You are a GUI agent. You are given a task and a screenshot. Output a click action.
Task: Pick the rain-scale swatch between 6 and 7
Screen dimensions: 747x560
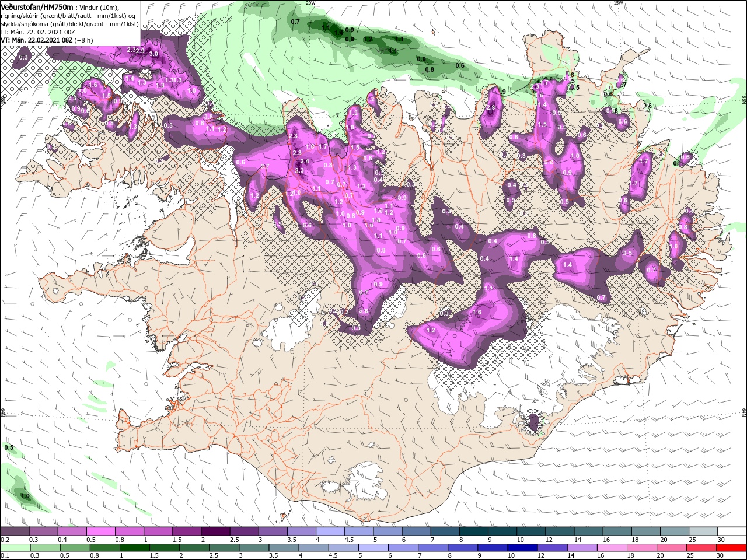point(403,548)
